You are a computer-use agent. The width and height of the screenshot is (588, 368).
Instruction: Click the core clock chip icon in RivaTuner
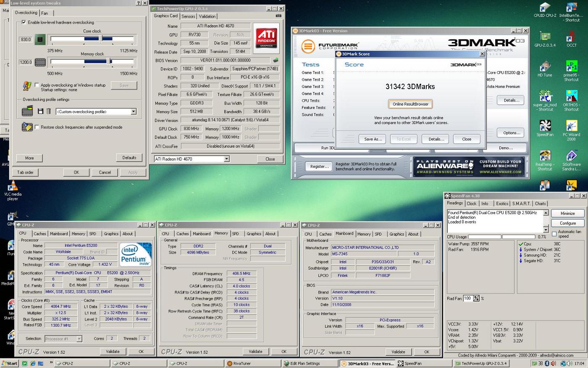[x=40, y=39]
